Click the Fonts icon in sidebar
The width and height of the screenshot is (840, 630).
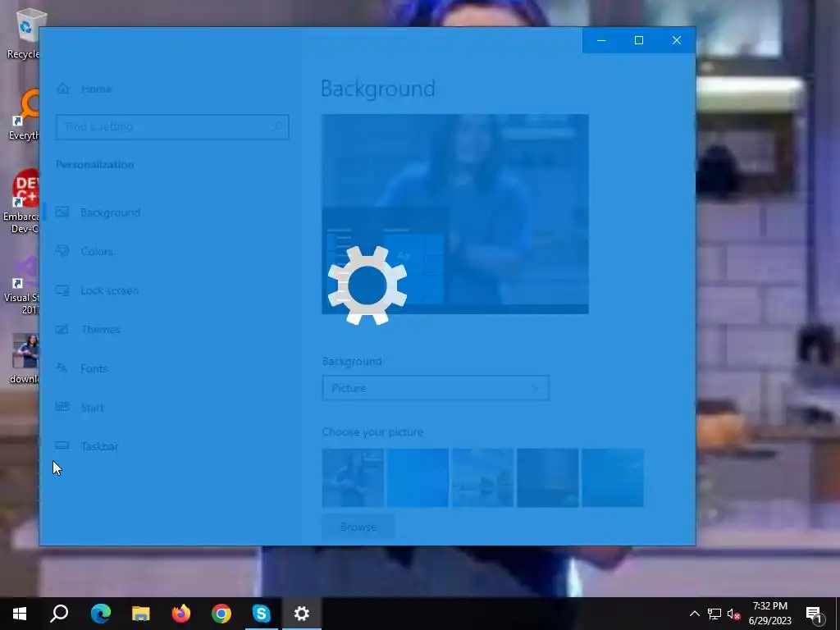[x=62, y=367]
